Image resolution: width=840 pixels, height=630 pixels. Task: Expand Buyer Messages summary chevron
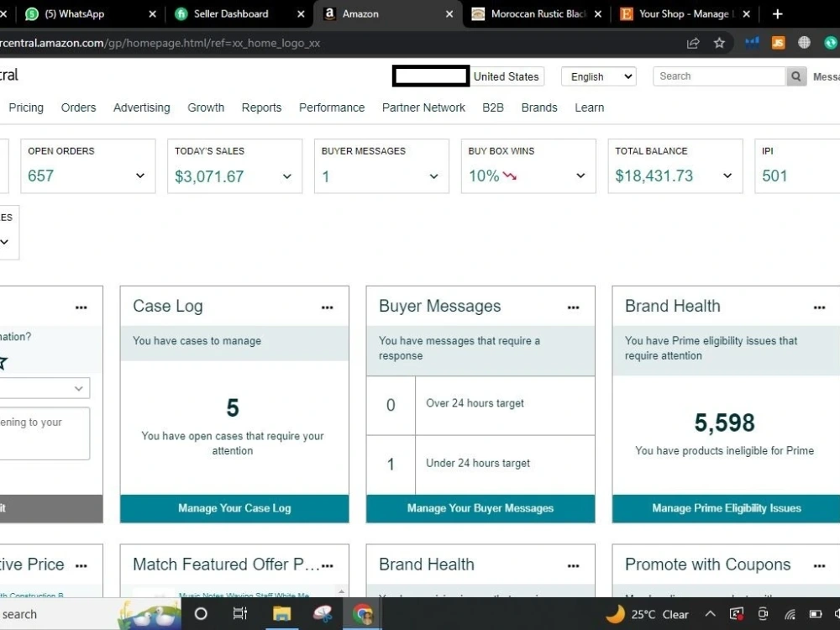pos(434,176)
